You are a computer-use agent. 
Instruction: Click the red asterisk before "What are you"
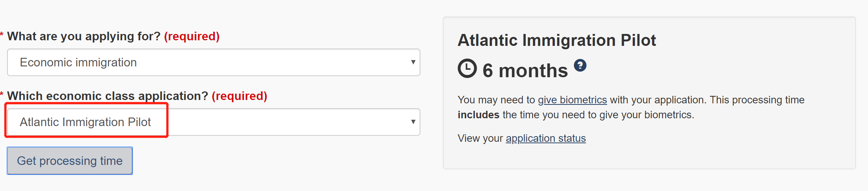pyautogui.click(x=2, y=35)
